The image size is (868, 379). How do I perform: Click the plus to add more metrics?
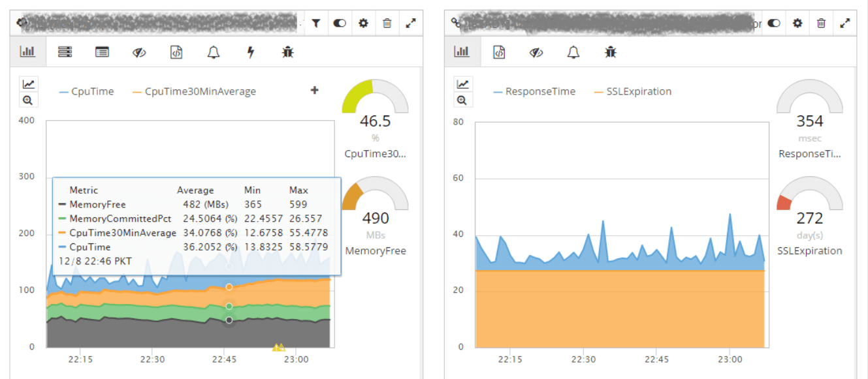[314, 91]
